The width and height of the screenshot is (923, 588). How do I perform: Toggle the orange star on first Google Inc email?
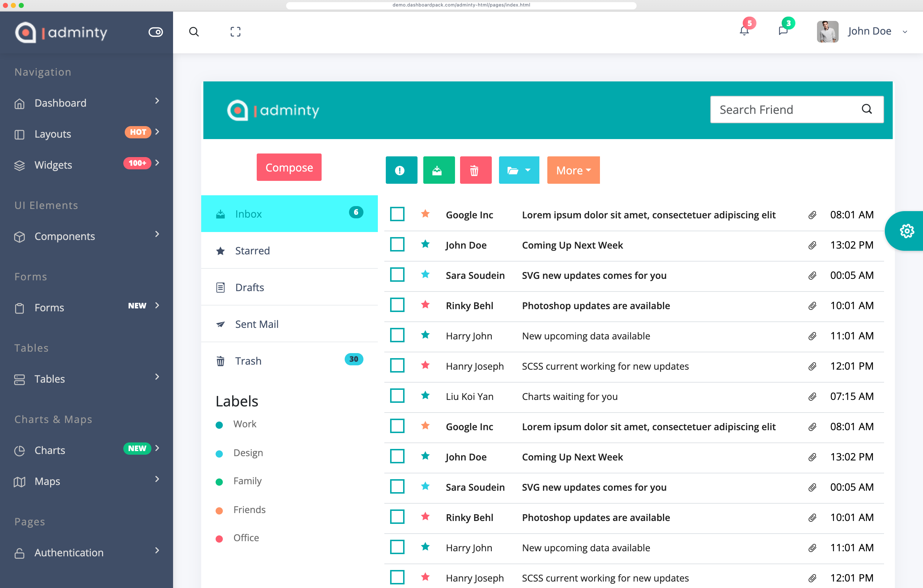[425, 214]
